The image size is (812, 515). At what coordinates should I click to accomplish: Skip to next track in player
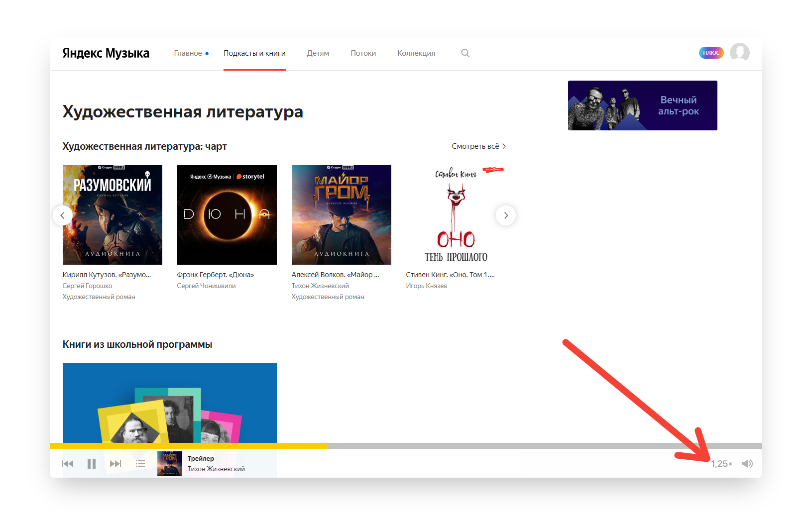pyautogui.click(x=116, y=464)
